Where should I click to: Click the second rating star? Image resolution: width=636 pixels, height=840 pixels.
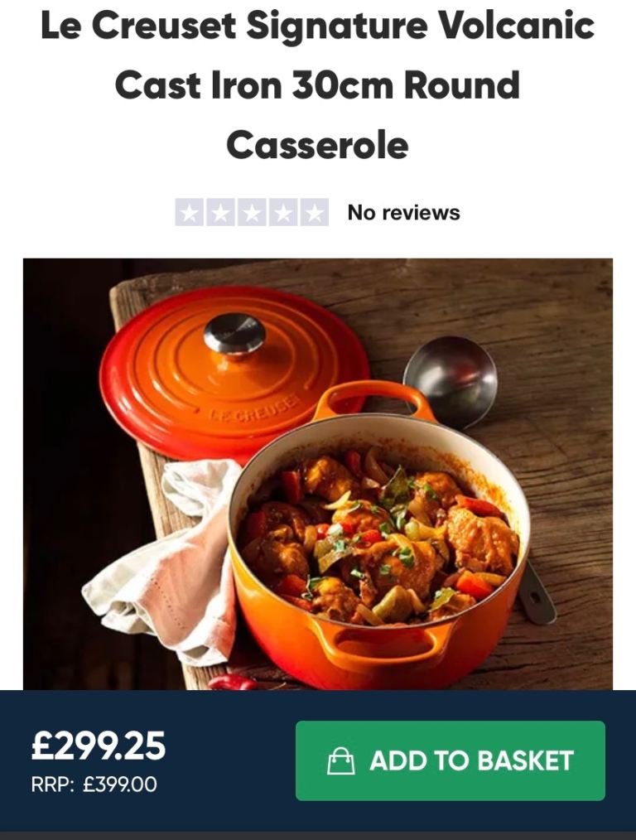[220, 213]
